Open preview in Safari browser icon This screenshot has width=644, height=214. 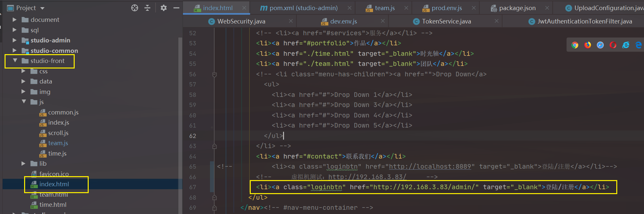[x=600, y=45]
